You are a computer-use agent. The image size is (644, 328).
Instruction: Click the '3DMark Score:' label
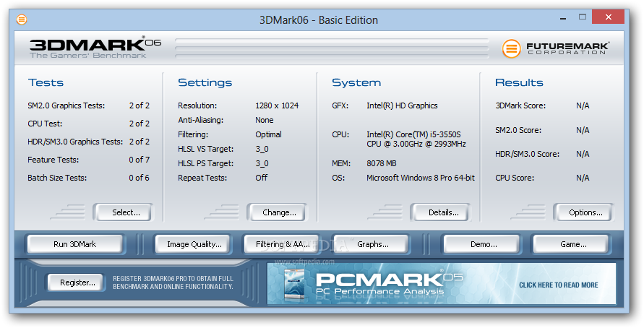[x=520, y=105]
